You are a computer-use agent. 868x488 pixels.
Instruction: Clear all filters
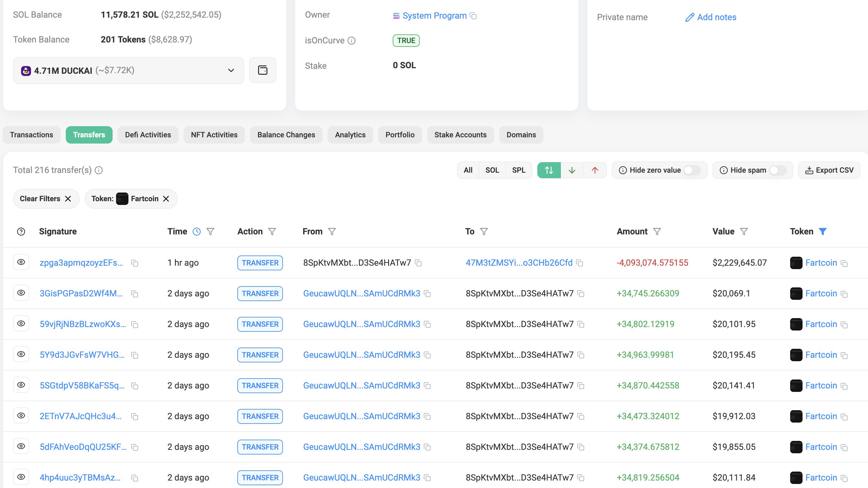click(x=46, y=199)
